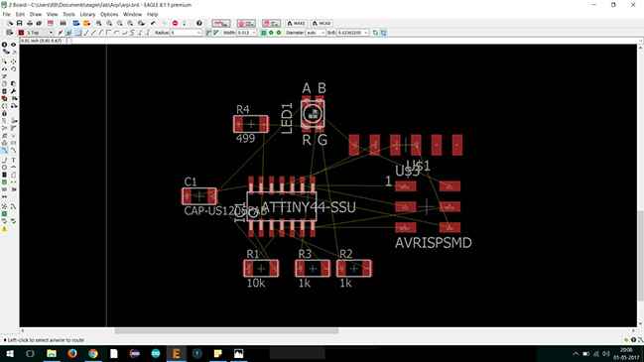
Task: Select the Move tool with cross arrows
Action: [x=14, y=61]
